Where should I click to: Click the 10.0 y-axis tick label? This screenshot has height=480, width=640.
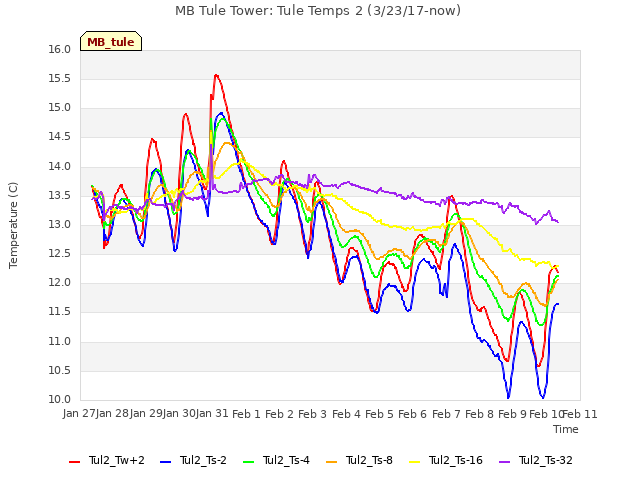point(60,400)
